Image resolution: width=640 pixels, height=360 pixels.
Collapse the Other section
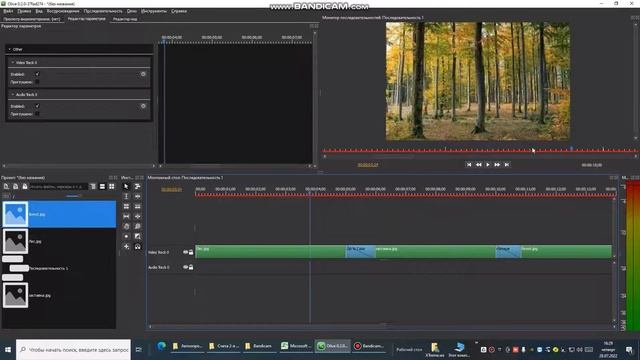tap(10, 49)
